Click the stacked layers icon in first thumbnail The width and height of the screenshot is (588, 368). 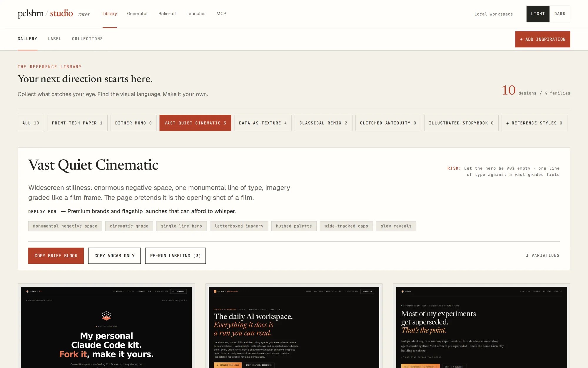click(106, 316)
